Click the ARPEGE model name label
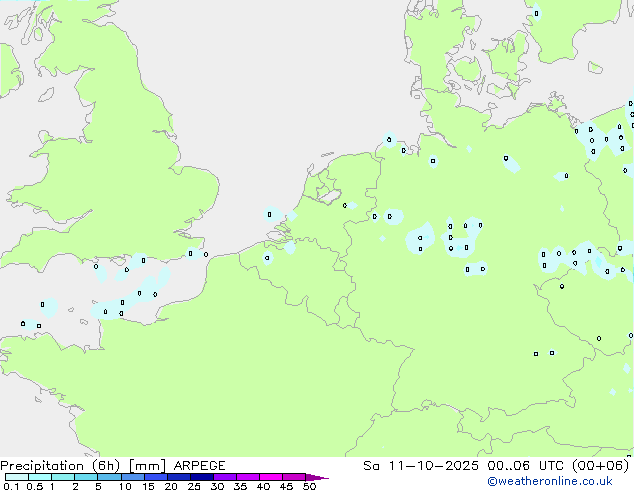Image resolution: width=634 pixels, height=490 pixels. (198, 465)
